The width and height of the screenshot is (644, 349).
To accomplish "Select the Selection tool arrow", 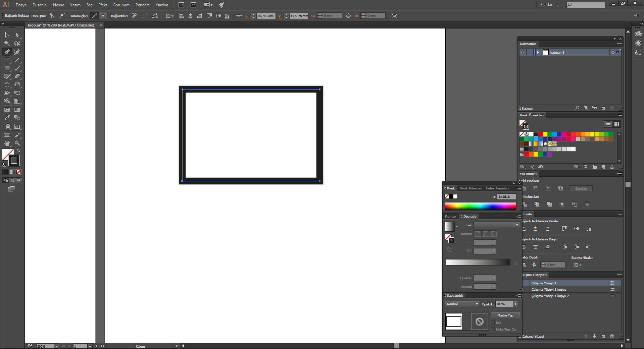I will 7,35.
